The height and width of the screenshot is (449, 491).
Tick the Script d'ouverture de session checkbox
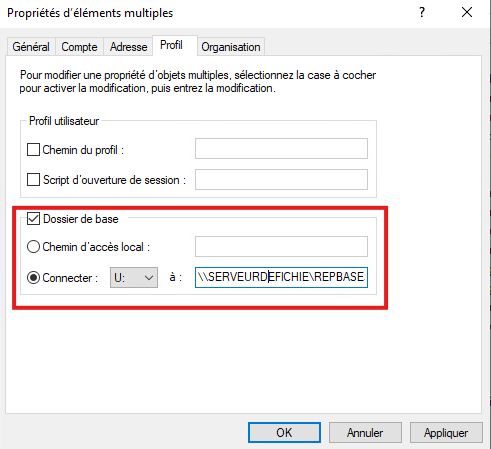[x=33, y=180]
